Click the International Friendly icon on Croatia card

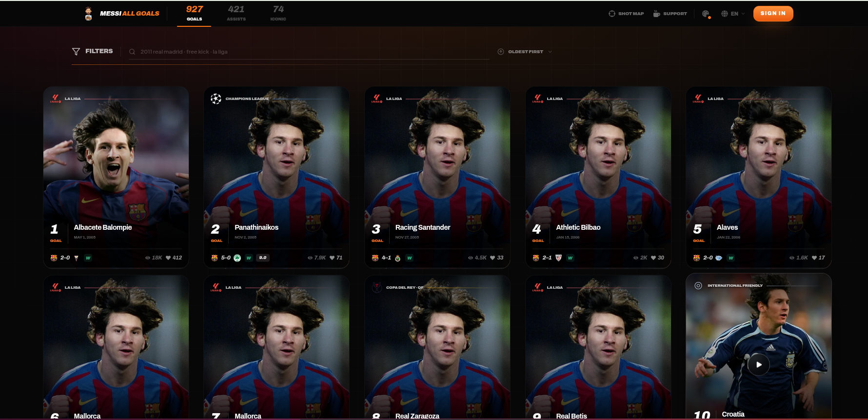click(x=698, y=286)
